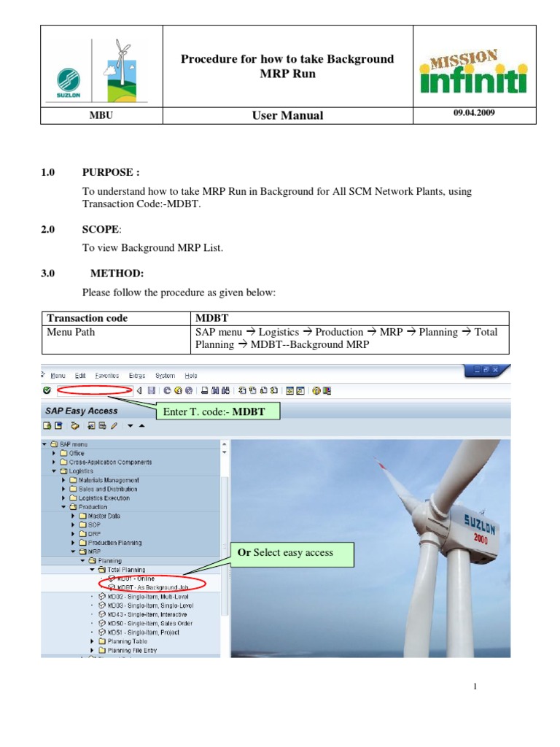Screen dimensions: 560x747
Task: Click the yellow Exit icon
Action: 178,391
